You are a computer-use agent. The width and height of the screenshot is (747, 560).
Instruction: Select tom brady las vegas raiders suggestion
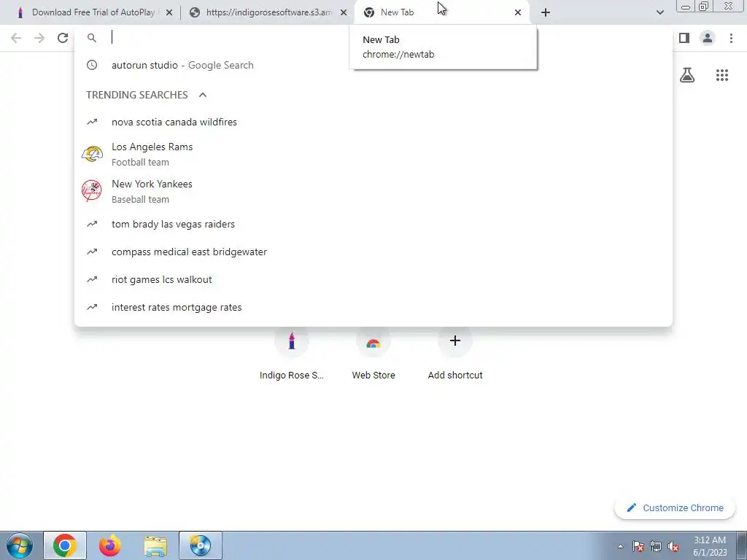pyautogui.click(x=373, y=224)
